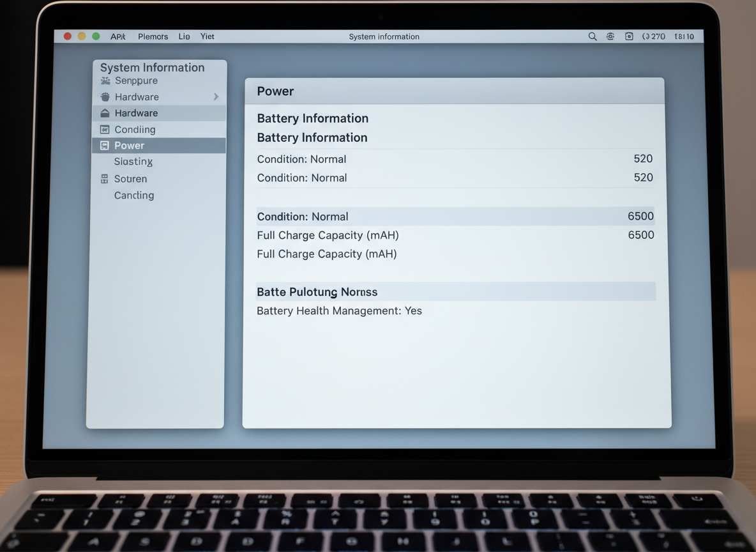This screenshot has width=756, height=552.
Task: Open the APit menu
Action: [118, 37]
